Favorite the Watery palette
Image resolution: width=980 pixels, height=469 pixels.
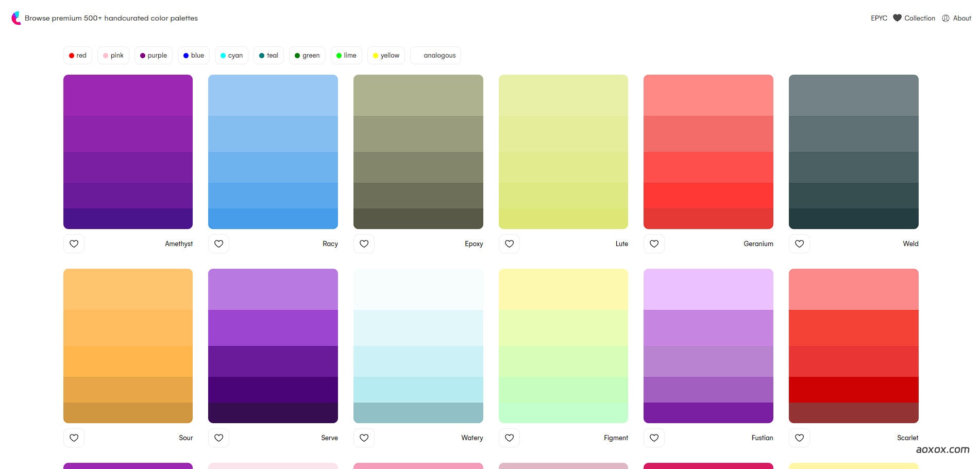point(364,438)
